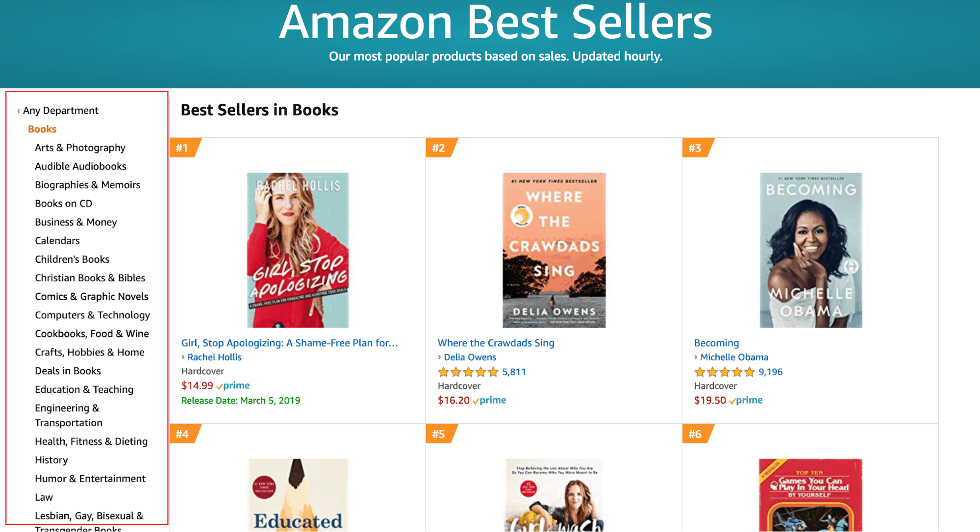Click the #5 rank badge
Image resolution: width=980 pixels, height=532 pixels.
coord(439,434)
